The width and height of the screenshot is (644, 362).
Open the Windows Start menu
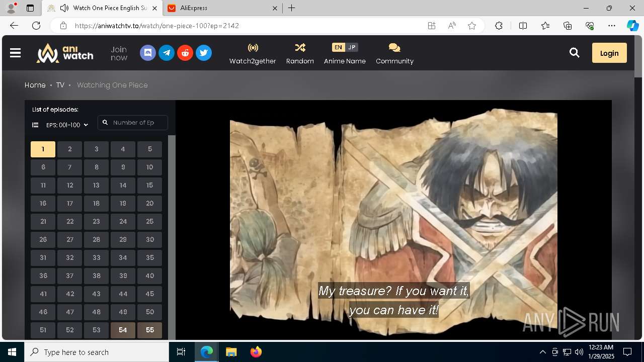pyautogui.click(x=12, y=352)
